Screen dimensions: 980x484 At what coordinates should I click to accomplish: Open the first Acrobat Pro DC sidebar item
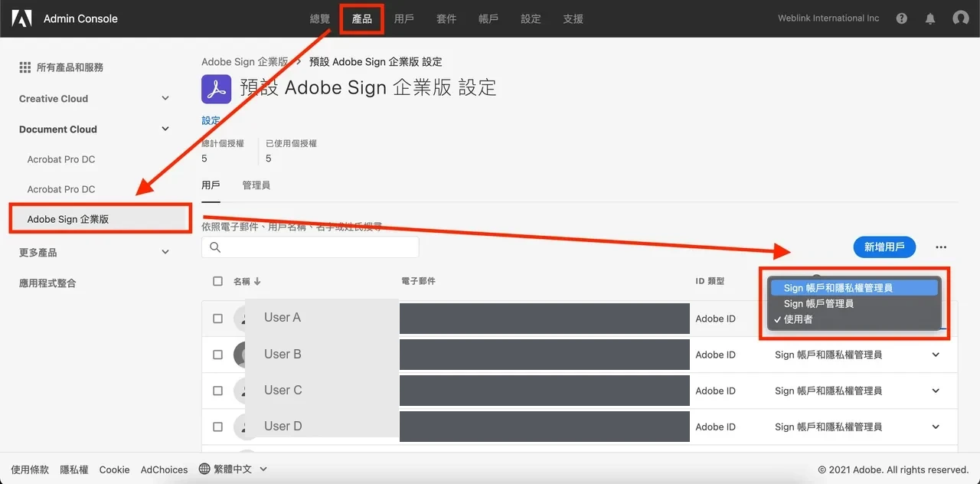pos(61,159)
